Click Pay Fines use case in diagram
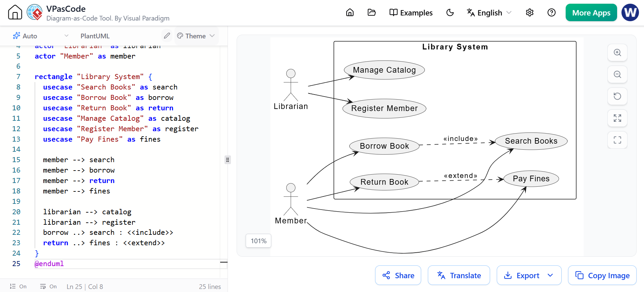Screen dimensions: 644x292 coord(531,179)
